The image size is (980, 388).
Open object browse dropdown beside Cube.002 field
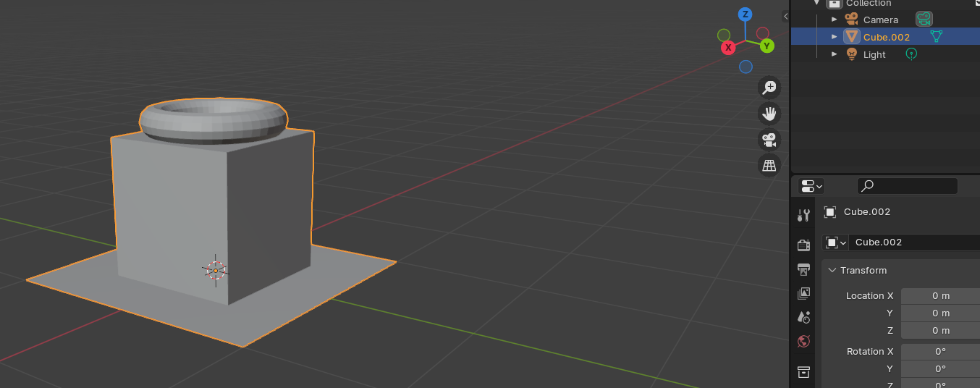point(835,242)
